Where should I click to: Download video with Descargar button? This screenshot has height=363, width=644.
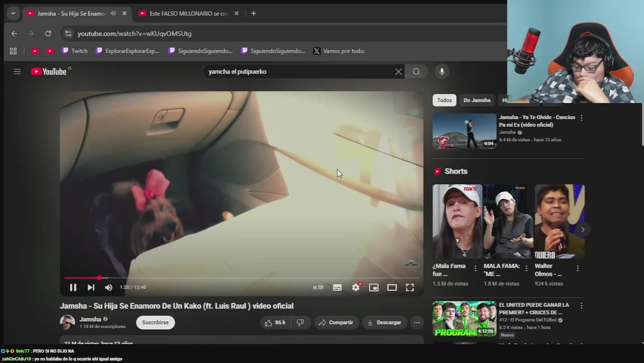(x=384, y=323)
